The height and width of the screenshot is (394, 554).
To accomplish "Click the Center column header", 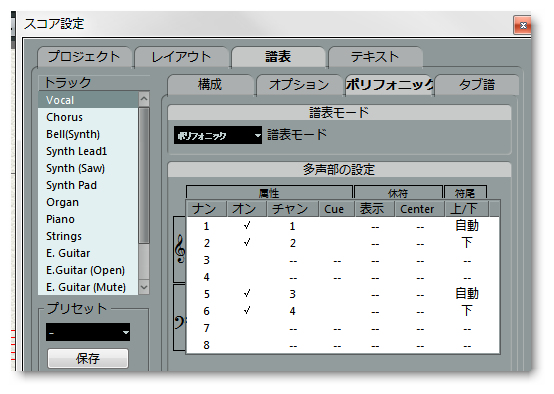I will point(420,209).
